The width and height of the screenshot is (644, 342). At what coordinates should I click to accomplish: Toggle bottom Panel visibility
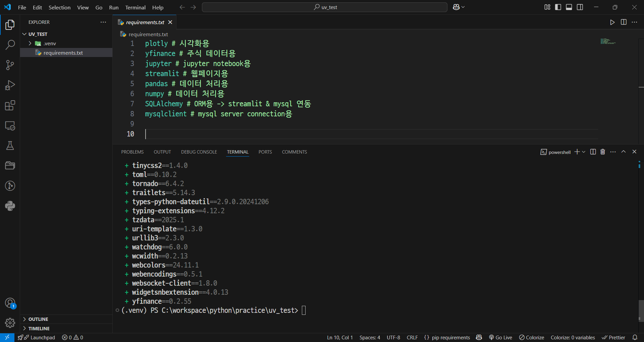click(569, 7)
